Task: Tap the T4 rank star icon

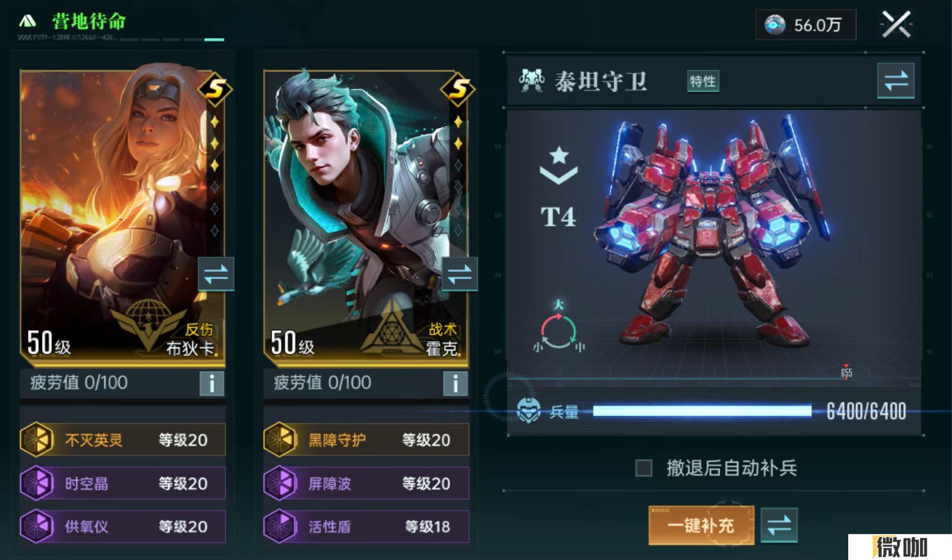Action: [x=559, y=165]
